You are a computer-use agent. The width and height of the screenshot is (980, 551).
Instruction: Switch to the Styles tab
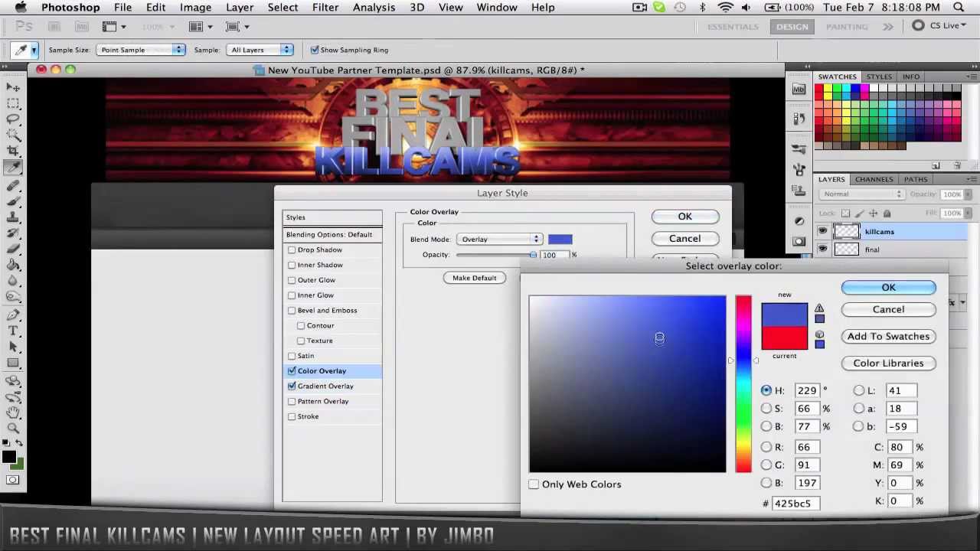click(x=879, y=77)
